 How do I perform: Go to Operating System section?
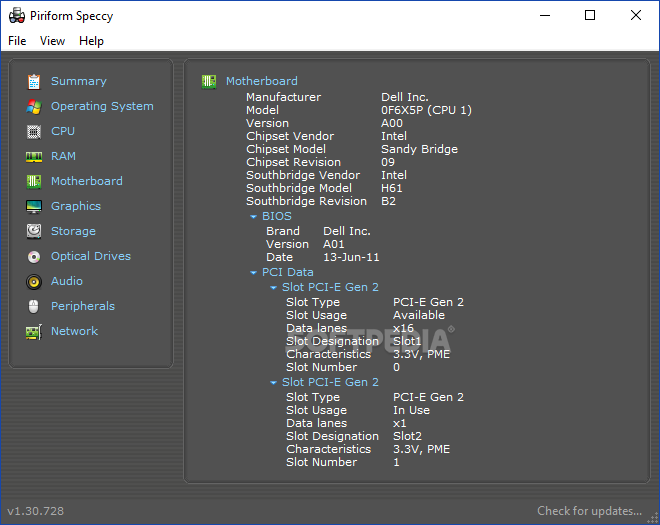102,106
